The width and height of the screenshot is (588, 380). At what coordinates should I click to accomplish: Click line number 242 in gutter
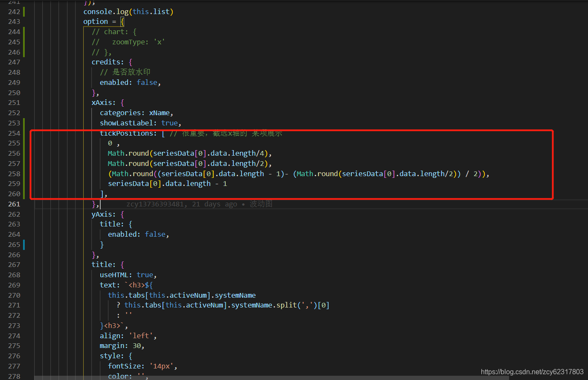[14, 12]
